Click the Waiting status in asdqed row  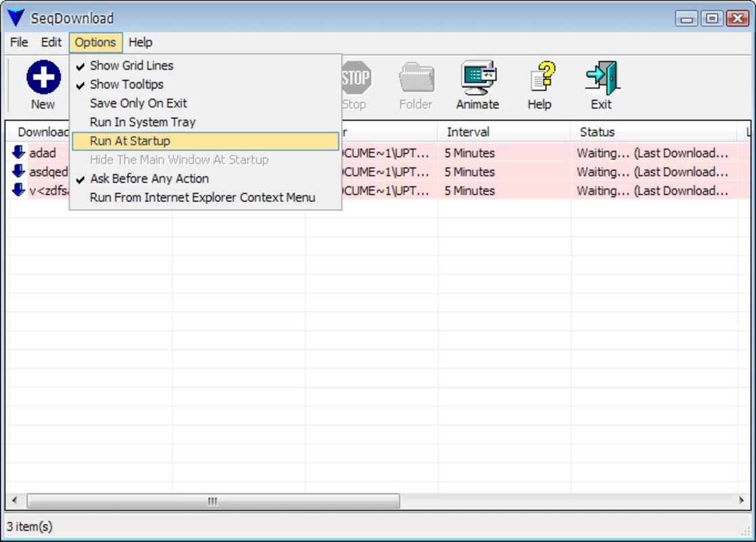[652, 171]
